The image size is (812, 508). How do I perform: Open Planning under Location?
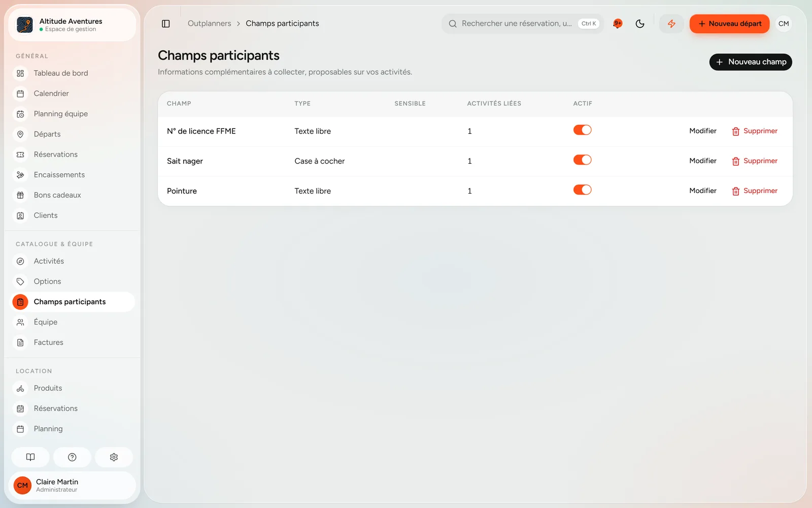coord(73,429)
